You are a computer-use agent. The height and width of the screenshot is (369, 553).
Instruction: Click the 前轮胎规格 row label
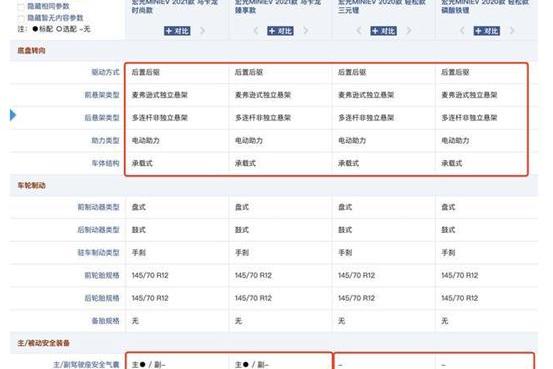pos(102,275)
